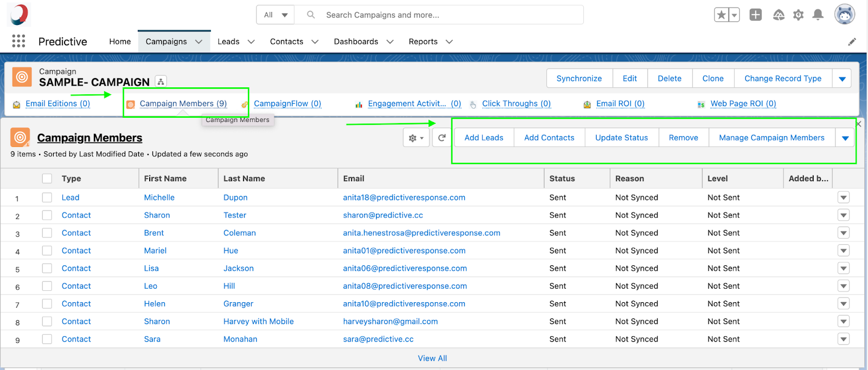The height and width of the screenshot is (370, 868).
Task: Click the orange Campaign record icon
Action: pyautogui.click(x=22, y=78)
